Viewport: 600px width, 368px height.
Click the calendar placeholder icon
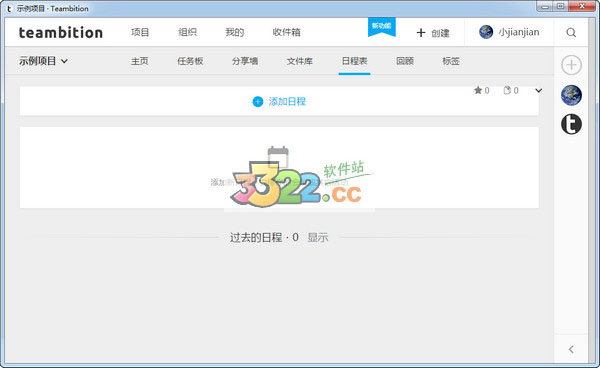click(278, 156)
